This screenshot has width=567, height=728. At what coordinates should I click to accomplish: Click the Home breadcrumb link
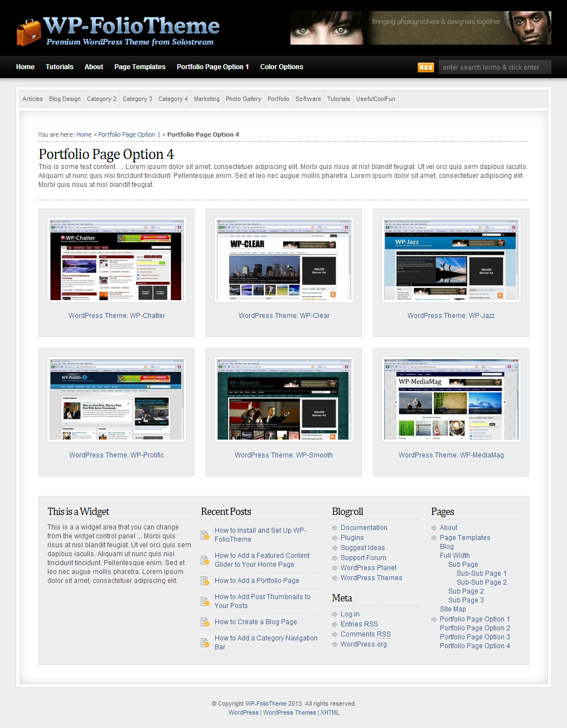pos(84,134)
